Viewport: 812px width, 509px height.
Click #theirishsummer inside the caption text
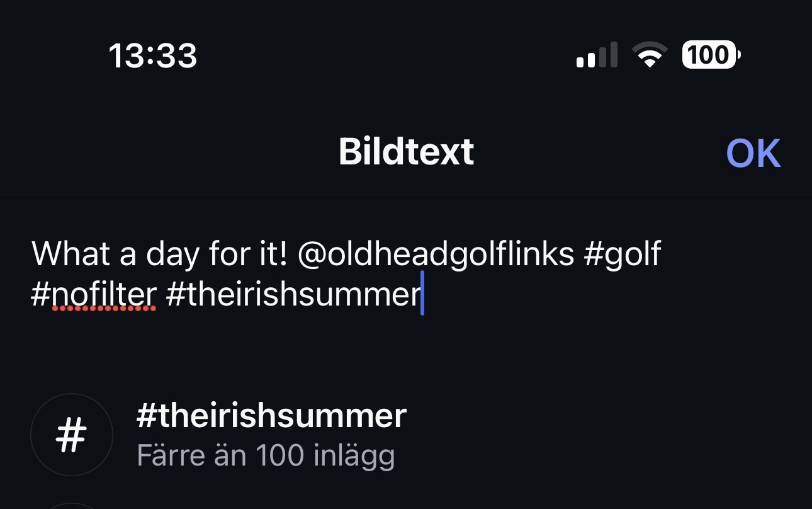pyautogui.click(x=293, y=295)
